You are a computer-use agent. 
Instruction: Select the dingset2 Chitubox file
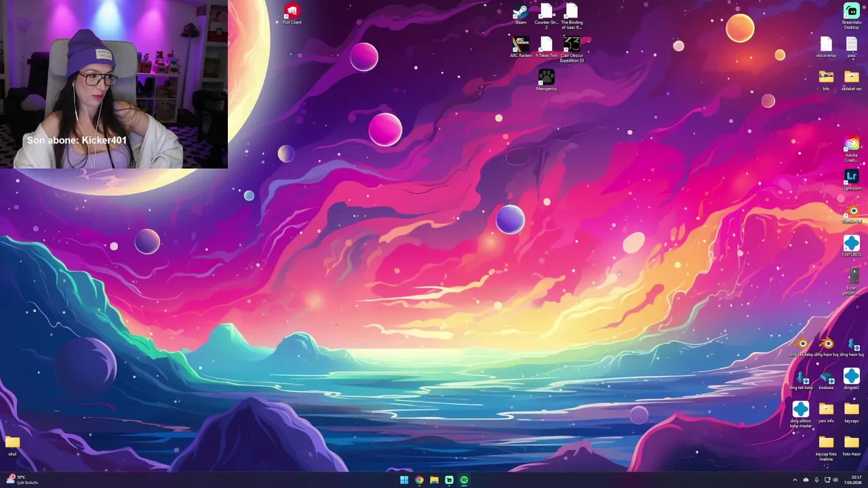(x=852, y=379)
